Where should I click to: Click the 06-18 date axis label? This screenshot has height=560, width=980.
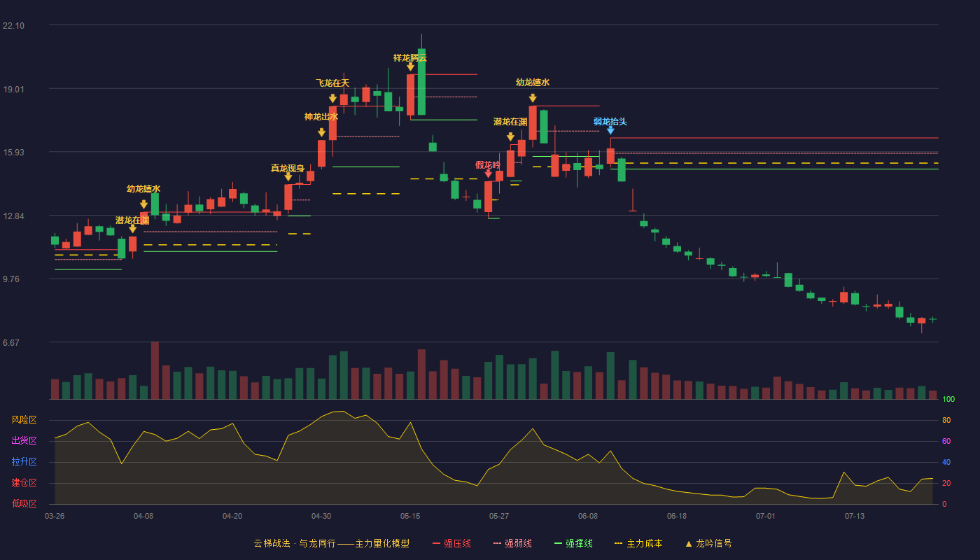pyautogui.click(x=677, y=516)
